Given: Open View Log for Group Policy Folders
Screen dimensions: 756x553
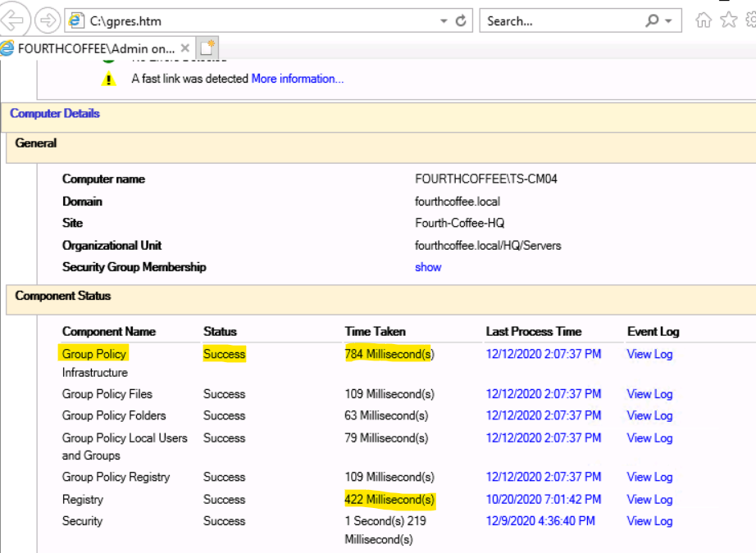Looking at the screenshot, I should 649,415.
